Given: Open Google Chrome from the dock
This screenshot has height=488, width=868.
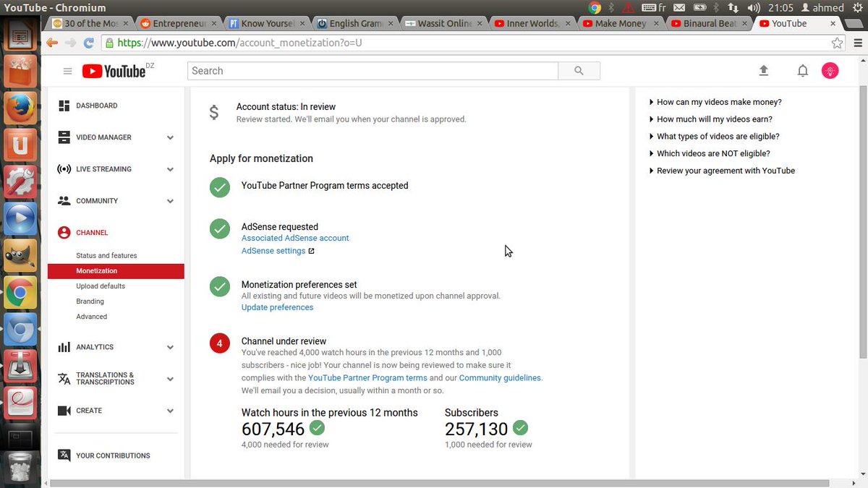Looking at the screenshot, I should (x=20, y=293).
